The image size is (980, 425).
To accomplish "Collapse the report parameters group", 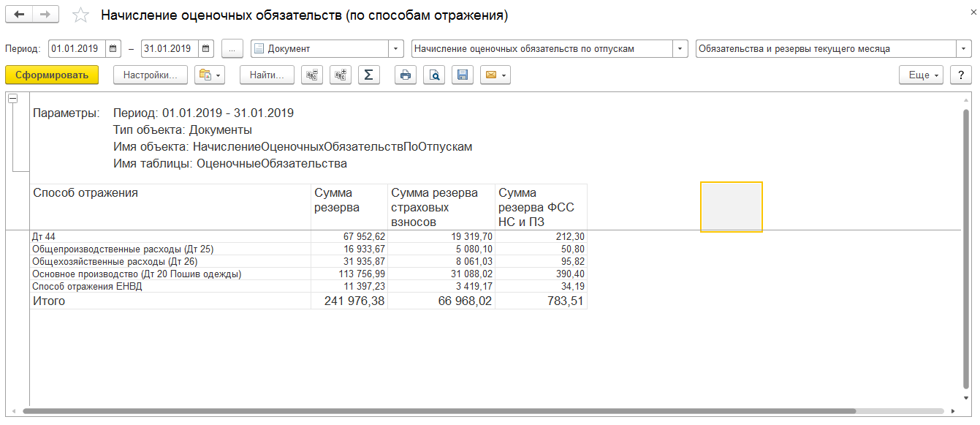I will (12, 99).
